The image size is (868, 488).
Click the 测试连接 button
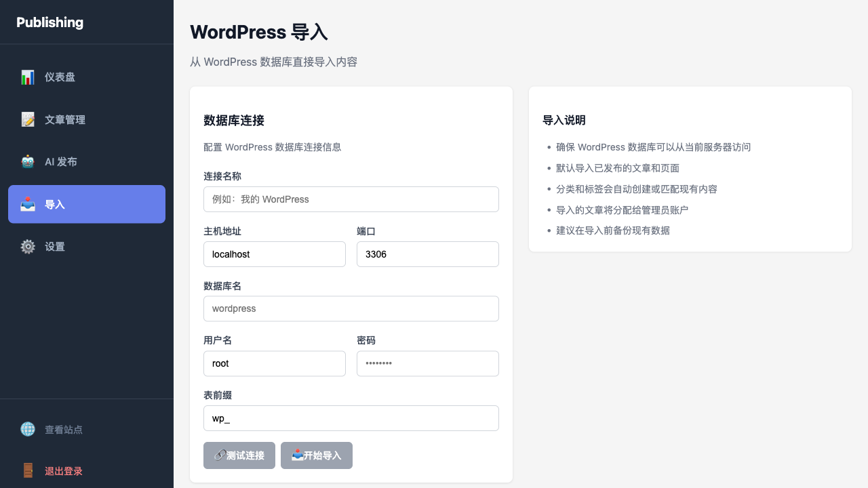[239, 455]
